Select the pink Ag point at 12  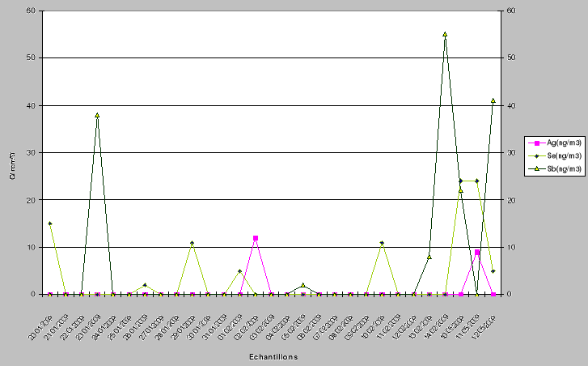(256, 238)
